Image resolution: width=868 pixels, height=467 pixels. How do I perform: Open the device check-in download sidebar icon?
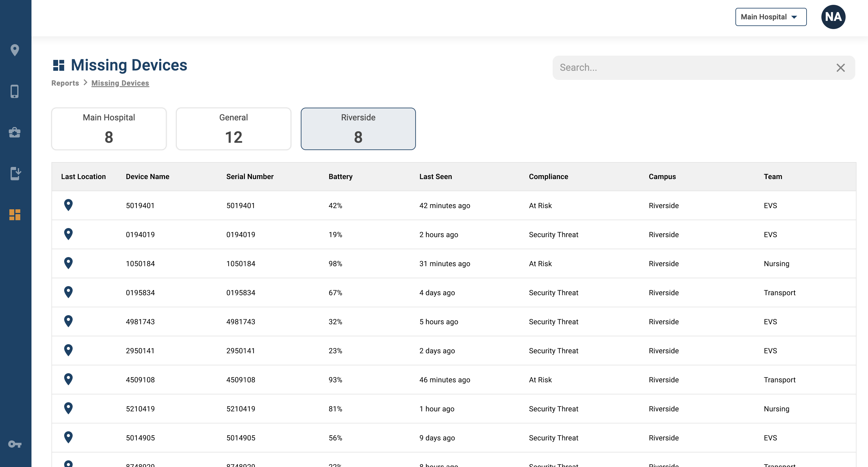tap(15, 173)
